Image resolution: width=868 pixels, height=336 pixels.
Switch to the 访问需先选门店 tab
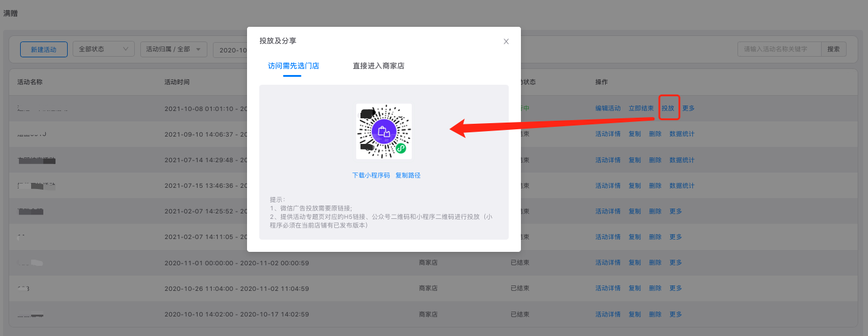tap(293, 66)
